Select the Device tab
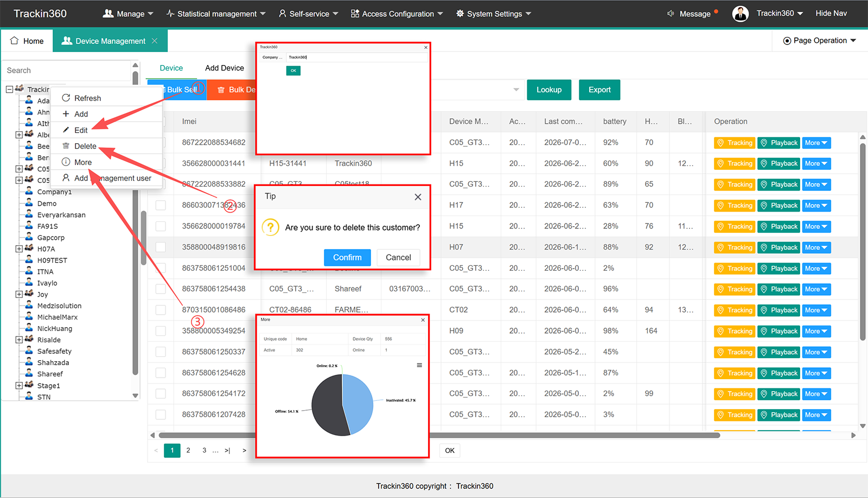This screenshot has height=498, width=868. pos(171,68)
